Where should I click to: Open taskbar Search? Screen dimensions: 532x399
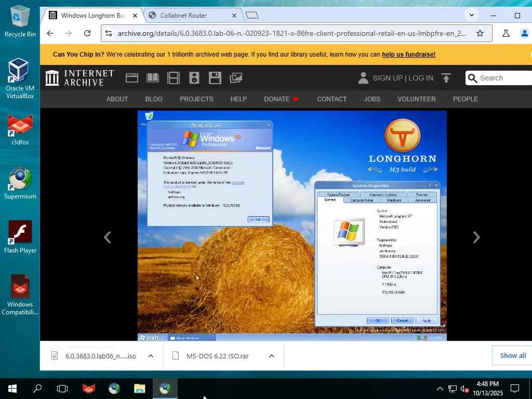37,388
